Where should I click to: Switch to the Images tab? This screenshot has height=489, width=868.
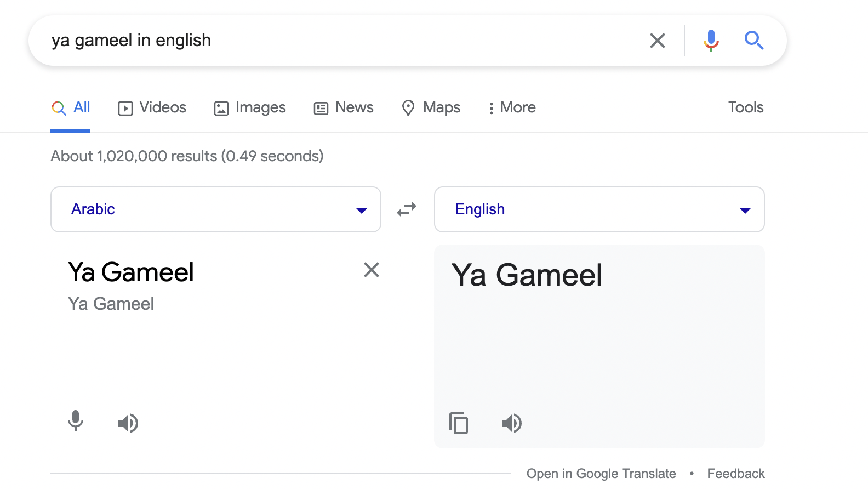coord(250,107)
